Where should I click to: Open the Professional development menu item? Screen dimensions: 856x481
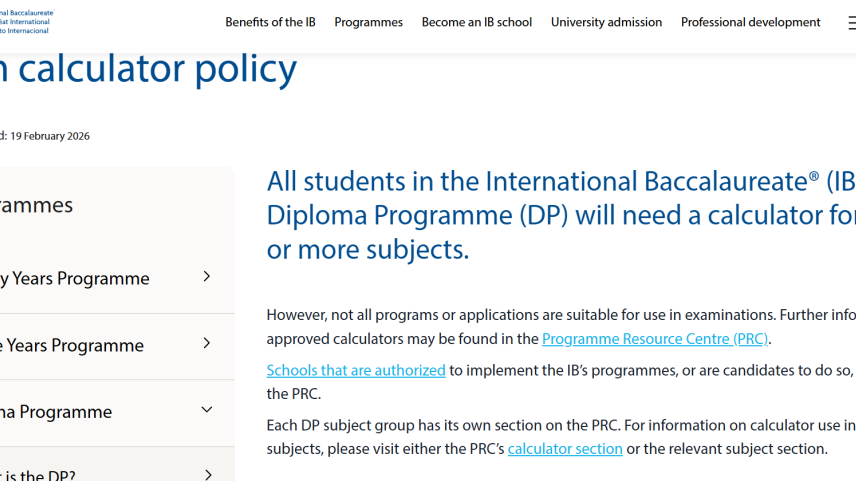pos(750,22)
